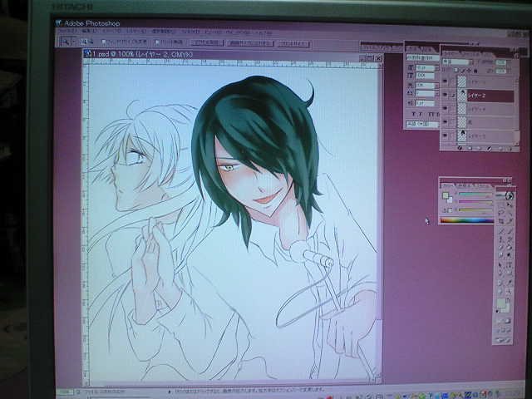
Task: Select the Type tool in the toolbox
Action: [x=510, y=264]
